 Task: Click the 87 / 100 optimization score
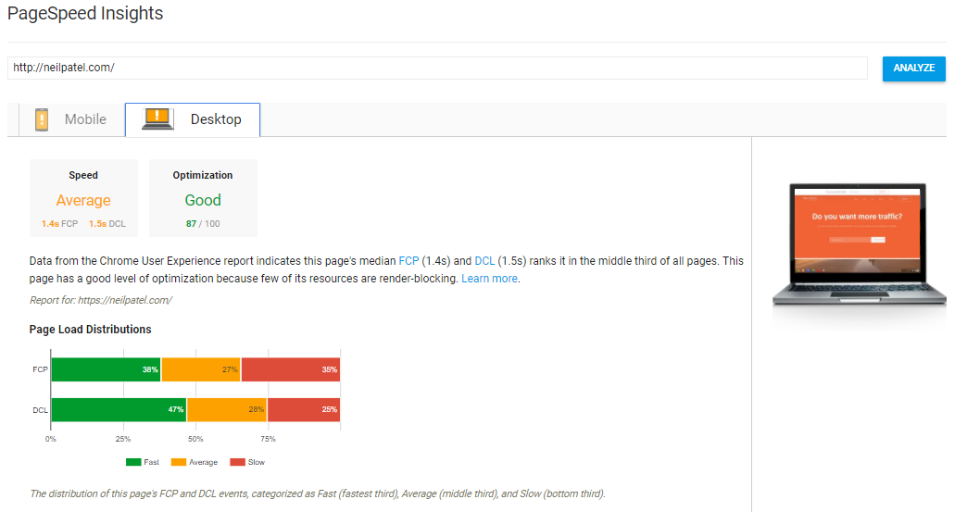(203, 223)
